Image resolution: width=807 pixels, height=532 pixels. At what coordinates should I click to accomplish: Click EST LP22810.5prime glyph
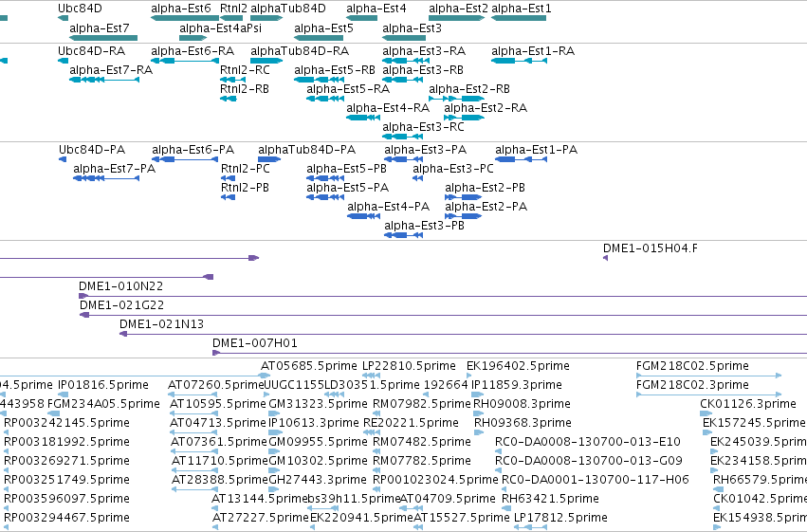click(x=371, y=376)
